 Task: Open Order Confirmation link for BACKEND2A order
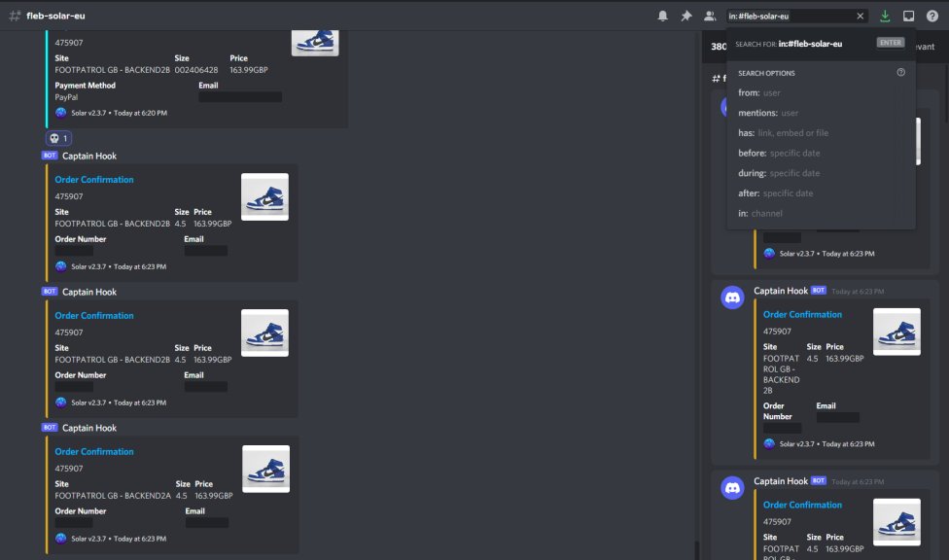click(93, 452)
